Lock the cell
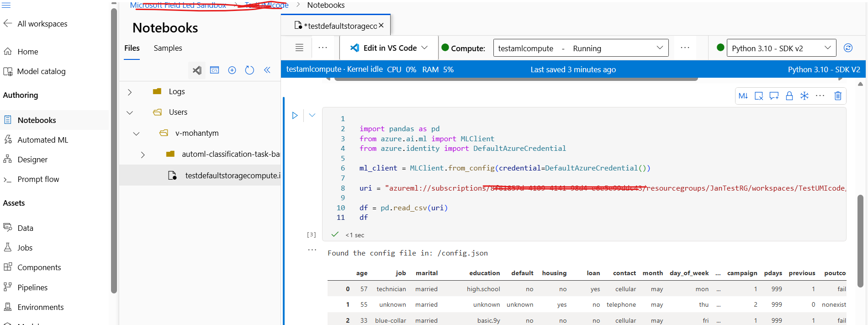868x325 pixels. pyautogui.click(x=789, y=96)
